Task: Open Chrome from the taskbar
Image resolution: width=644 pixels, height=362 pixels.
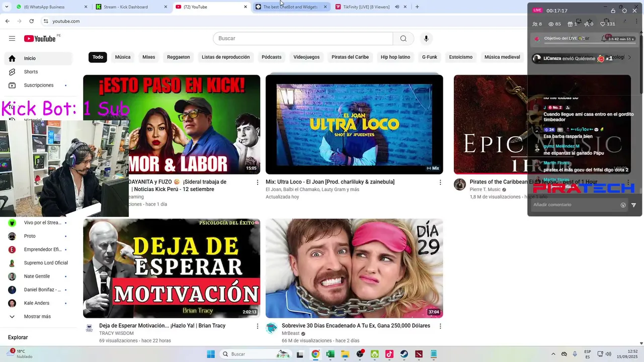Action: click(x=315, y=354)
